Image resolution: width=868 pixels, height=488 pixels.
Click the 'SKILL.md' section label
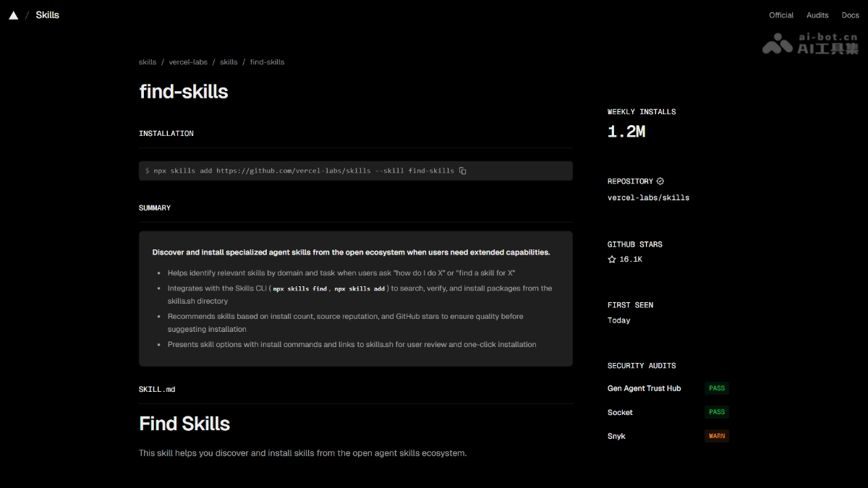(157, 390)
